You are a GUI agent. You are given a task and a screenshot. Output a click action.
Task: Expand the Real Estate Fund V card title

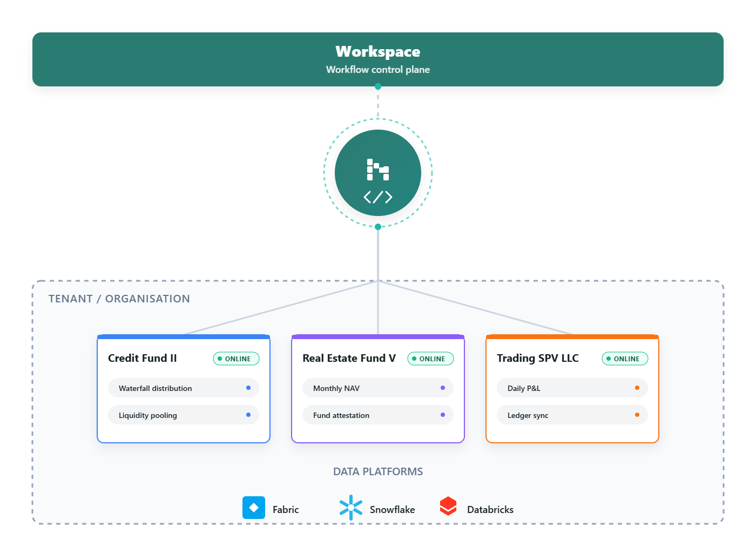coord(349,358)
